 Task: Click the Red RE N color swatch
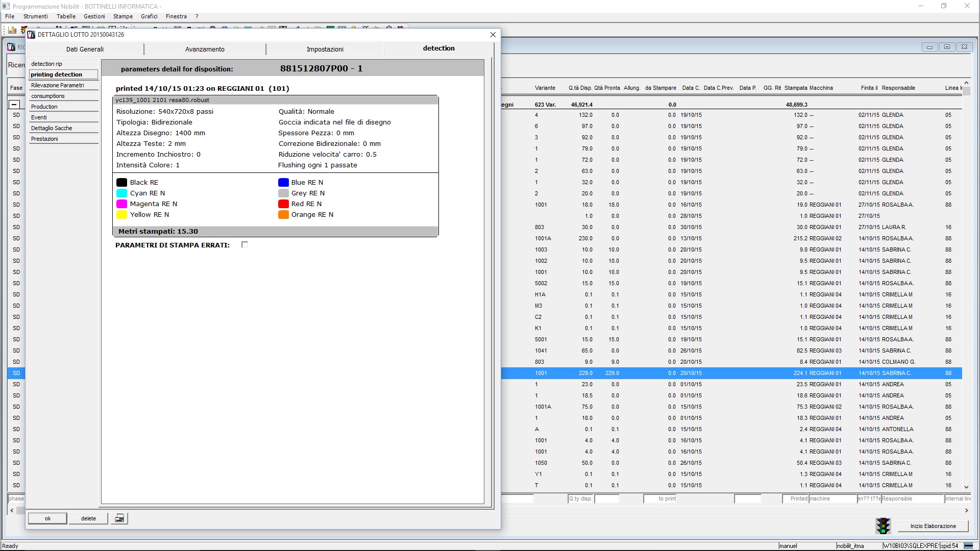pos(283,204)
